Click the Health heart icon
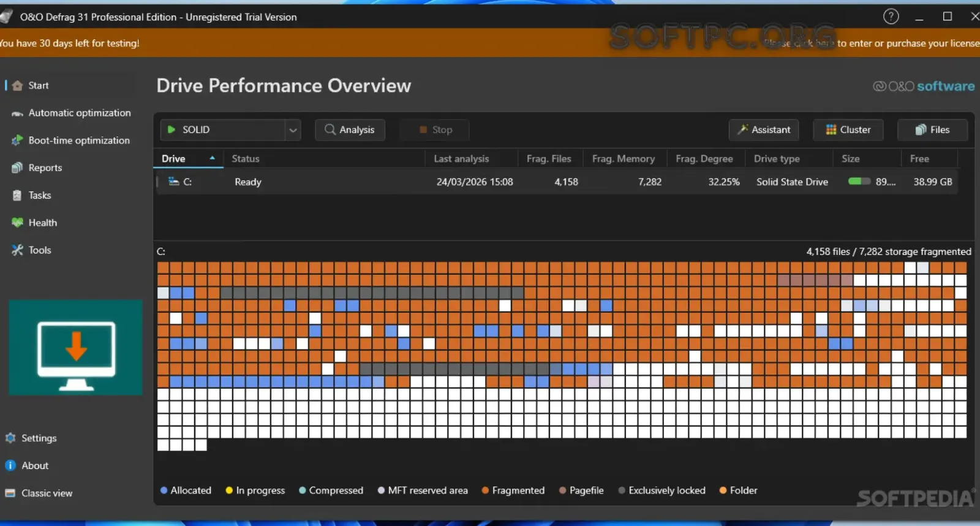 pos(17,223)
